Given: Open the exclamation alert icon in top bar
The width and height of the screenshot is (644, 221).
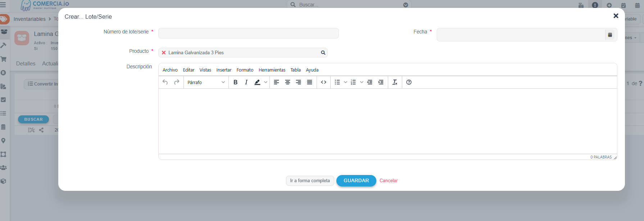Looking at the screenshot, I should (x=595, y=5).
